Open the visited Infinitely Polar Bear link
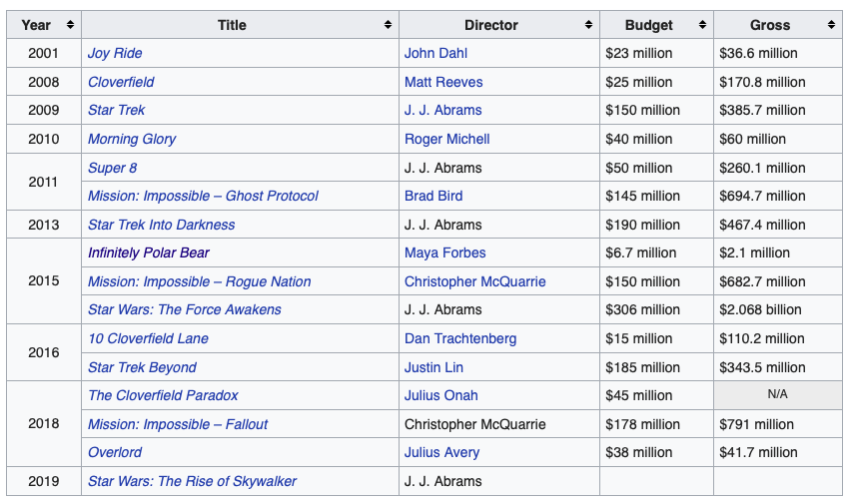 pos(149,252)
